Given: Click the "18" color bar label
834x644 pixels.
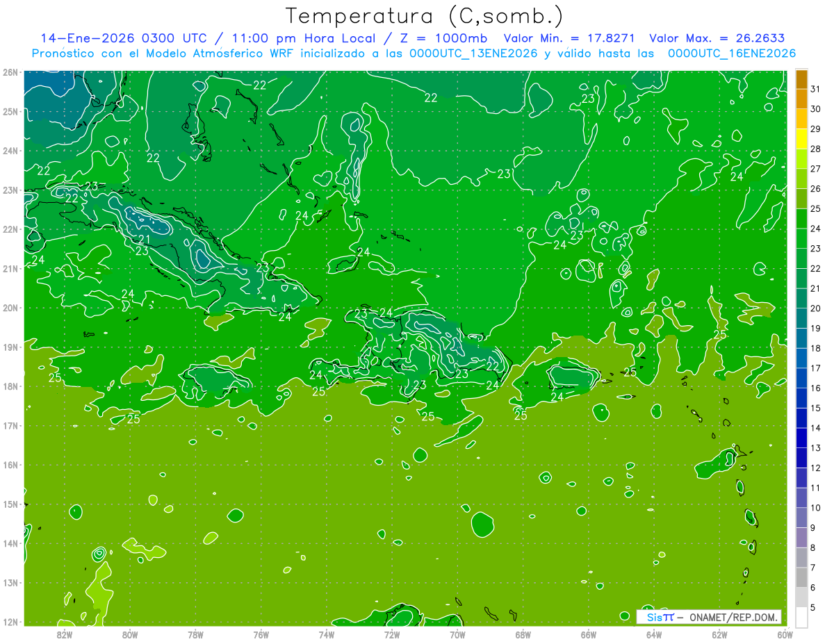Looking at the screenshot, I should click(x=816, y=348).
